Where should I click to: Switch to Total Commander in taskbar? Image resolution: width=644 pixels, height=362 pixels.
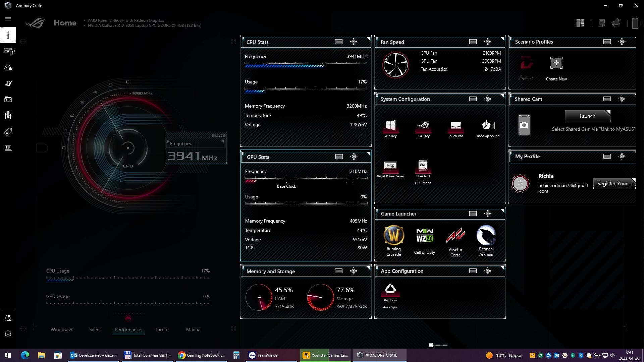(x=147, y=355)
